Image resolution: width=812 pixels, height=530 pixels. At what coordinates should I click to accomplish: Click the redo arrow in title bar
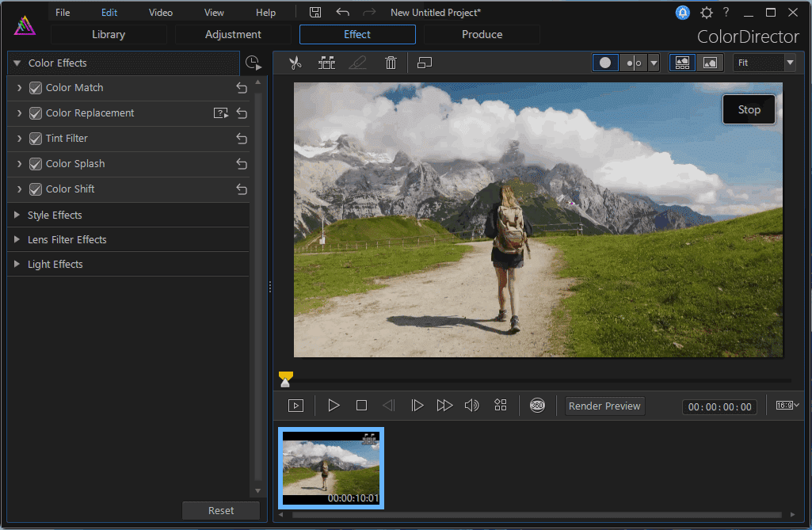pyautogui.click(x=369, y=13)
